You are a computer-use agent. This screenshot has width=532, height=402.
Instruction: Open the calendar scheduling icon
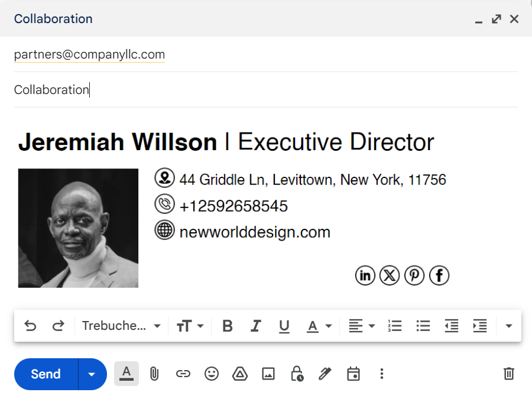[x=353, y=374]
